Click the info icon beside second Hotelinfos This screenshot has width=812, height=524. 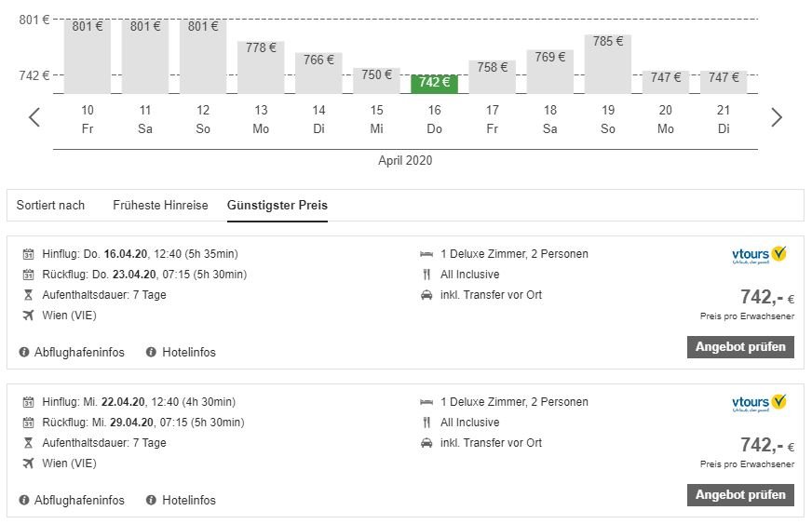(151, 501)
